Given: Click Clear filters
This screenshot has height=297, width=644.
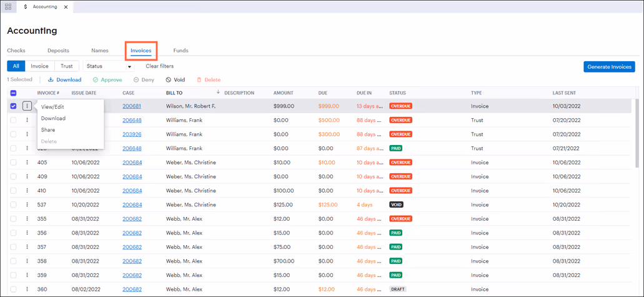Looking at the screenshot, I should 159,66.
